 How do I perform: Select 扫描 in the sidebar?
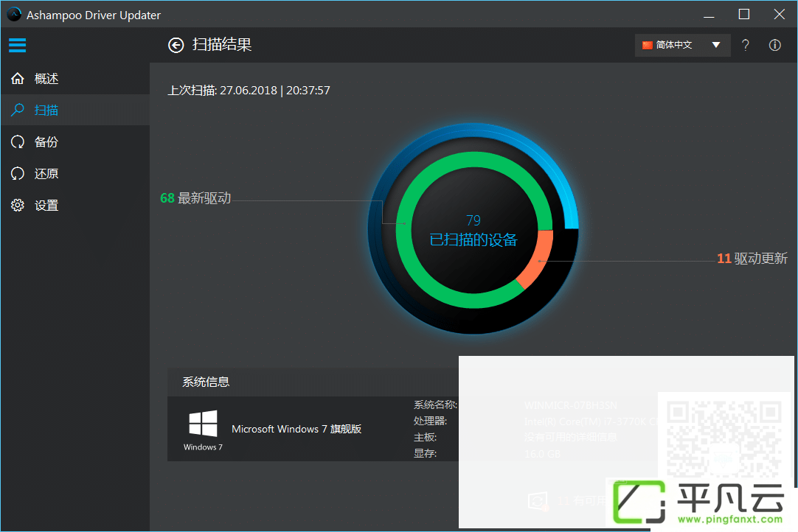[x=75, y=110]
